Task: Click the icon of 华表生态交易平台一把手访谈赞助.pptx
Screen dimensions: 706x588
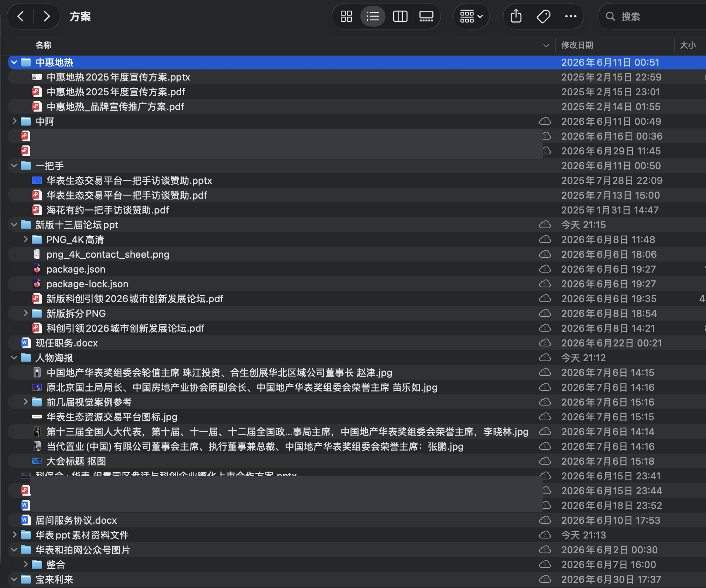Action: (37, 180)
